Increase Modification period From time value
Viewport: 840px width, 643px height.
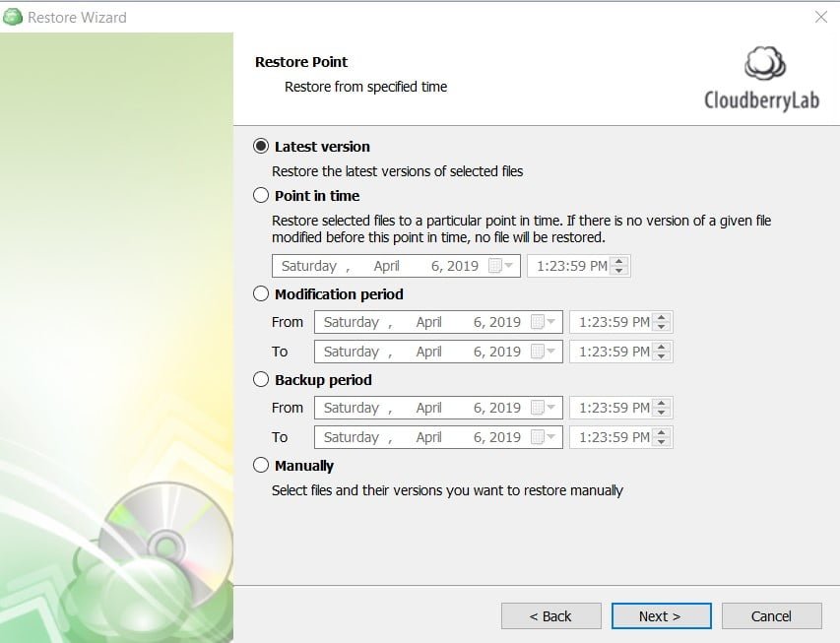[662, 317]
